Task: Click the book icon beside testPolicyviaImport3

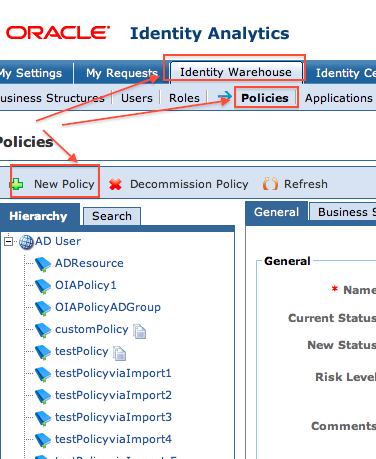Action: coord(43,418)
